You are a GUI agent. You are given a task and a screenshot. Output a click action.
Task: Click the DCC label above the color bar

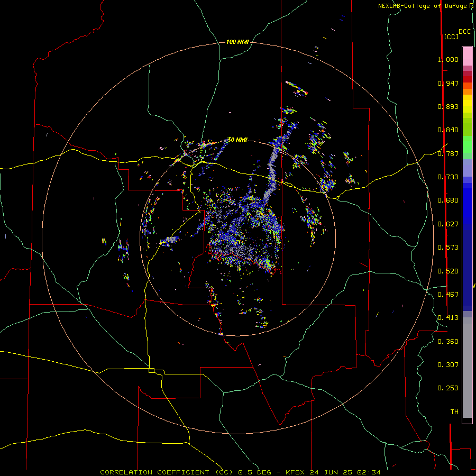coord(464,32)
